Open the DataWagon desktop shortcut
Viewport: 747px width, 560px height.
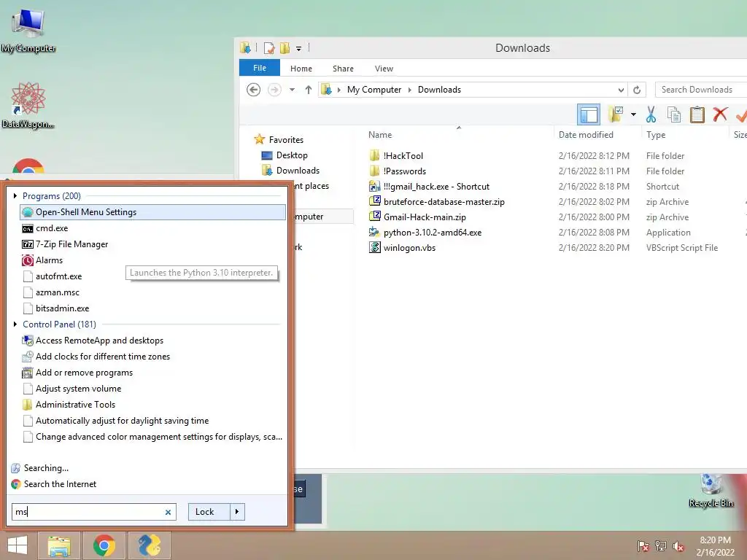pos(28,105)
